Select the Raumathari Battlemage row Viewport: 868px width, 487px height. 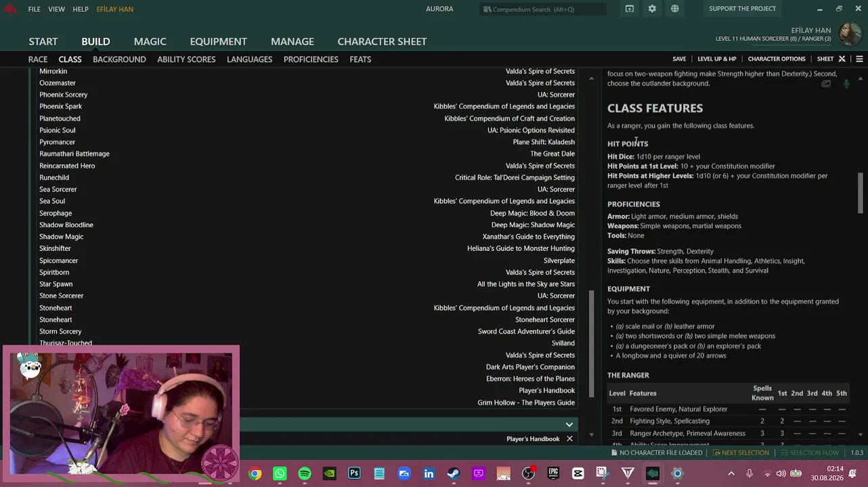[307, 154]
